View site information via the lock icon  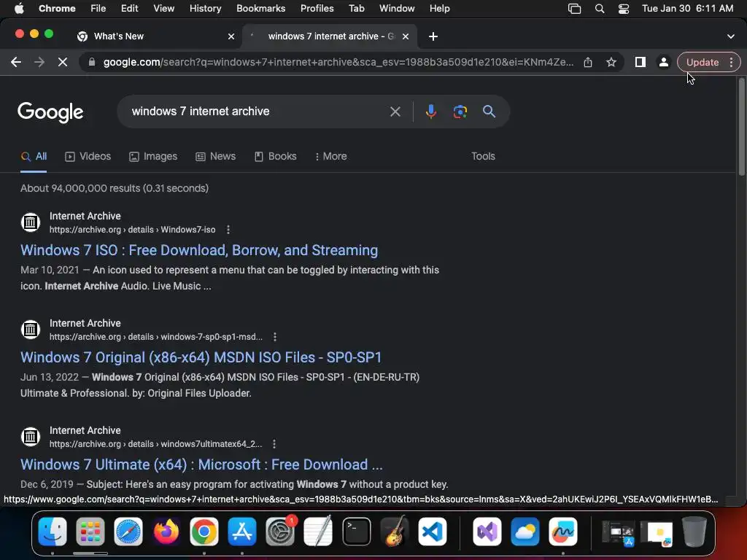coord(92,63)
